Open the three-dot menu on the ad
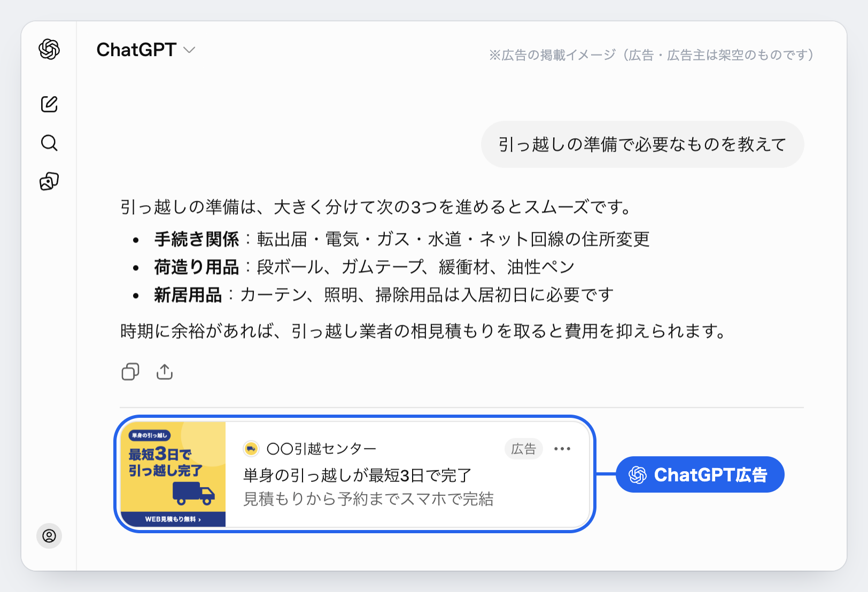Viewport: 868px width, 592px height. pyautogui.click(x=562, y=449)
